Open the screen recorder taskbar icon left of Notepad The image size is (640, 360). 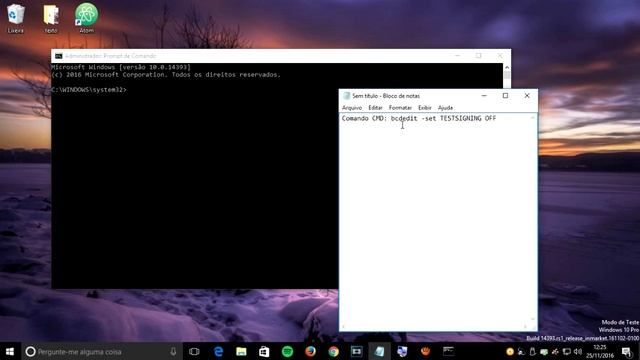(x=356, y=351)
